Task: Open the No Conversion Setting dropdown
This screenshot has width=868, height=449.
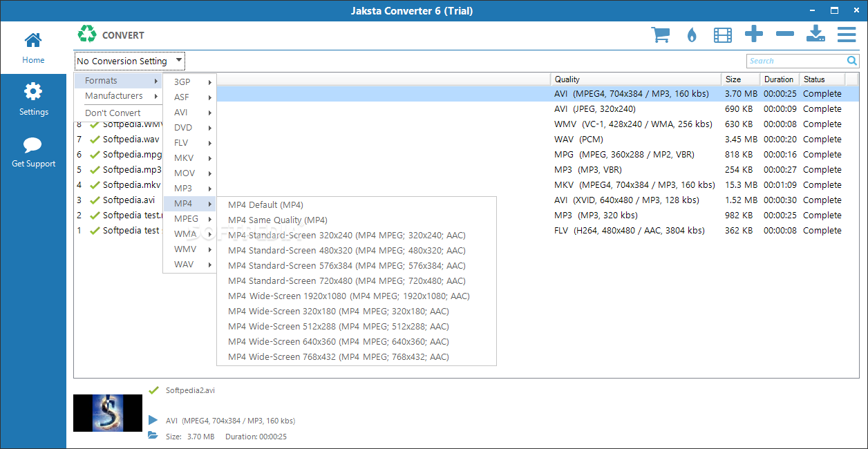Action: [x=130, y=61]
